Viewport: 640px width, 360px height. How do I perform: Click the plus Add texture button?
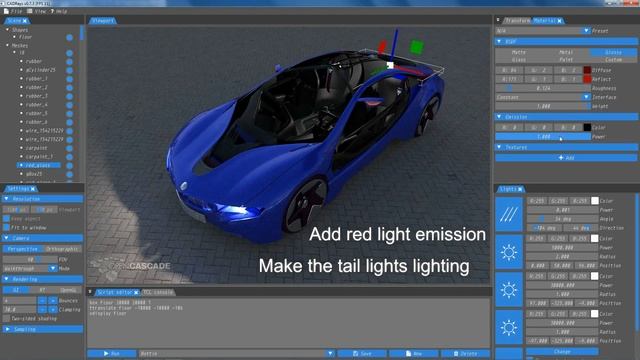pyautogui.click(x=566, y=158)
